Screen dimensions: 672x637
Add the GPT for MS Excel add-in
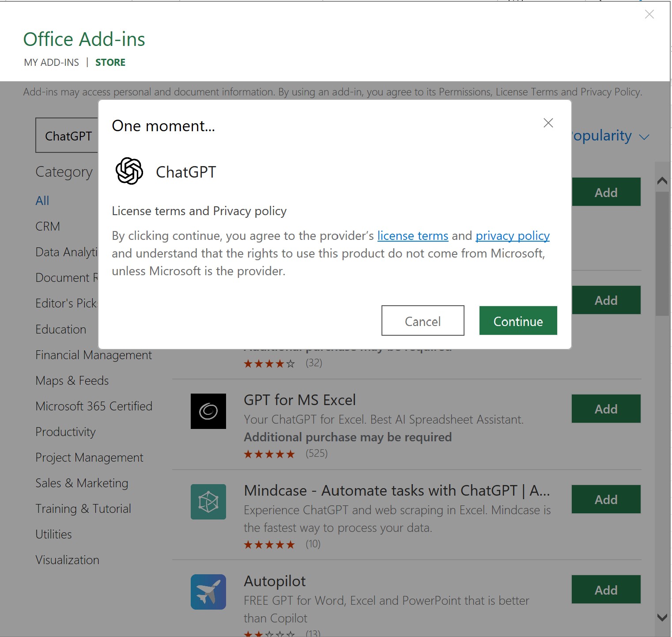point(606,409)
